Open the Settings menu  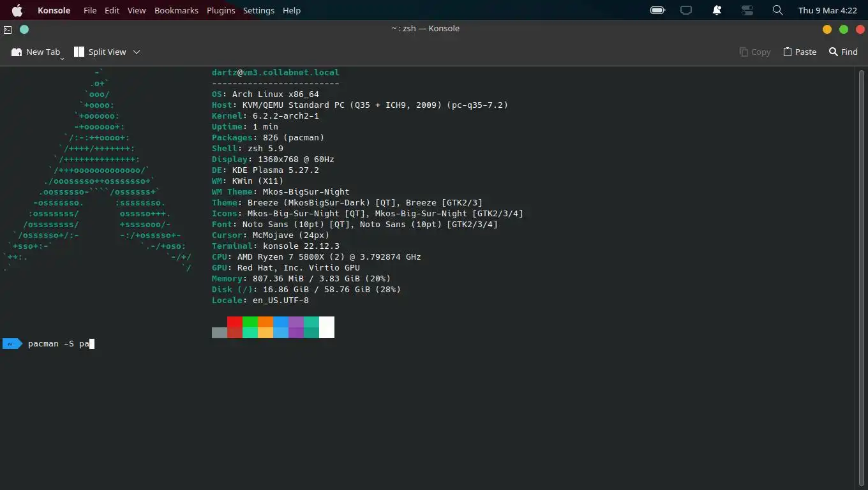click(258, 10)
